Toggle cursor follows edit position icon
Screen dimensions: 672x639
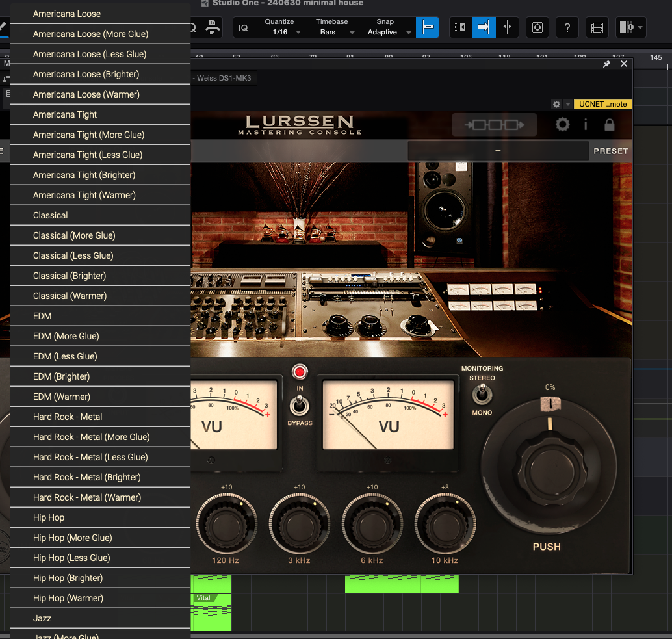507,27
